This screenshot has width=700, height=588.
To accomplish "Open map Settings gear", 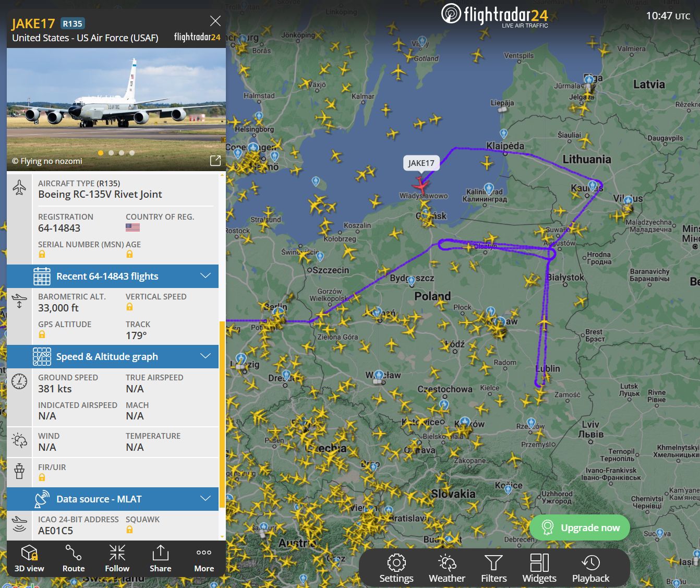I will click(x=396, y=568).
